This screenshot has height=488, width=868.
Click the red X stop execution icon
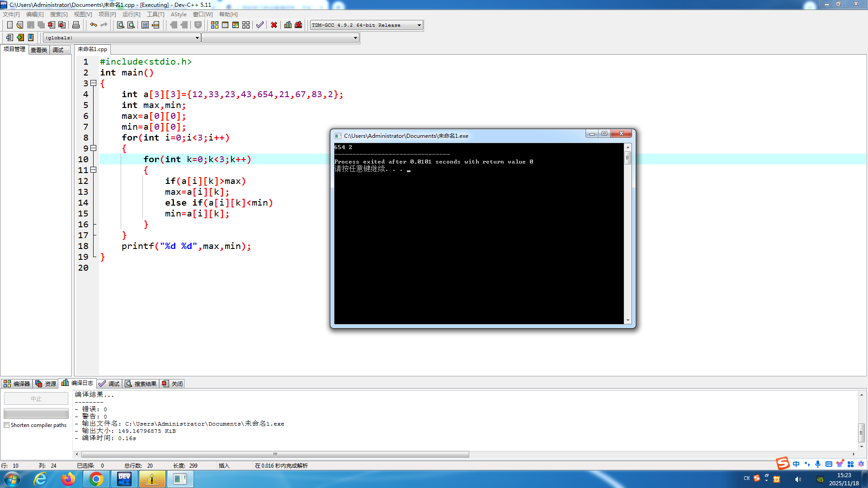[x=274, y=25]
